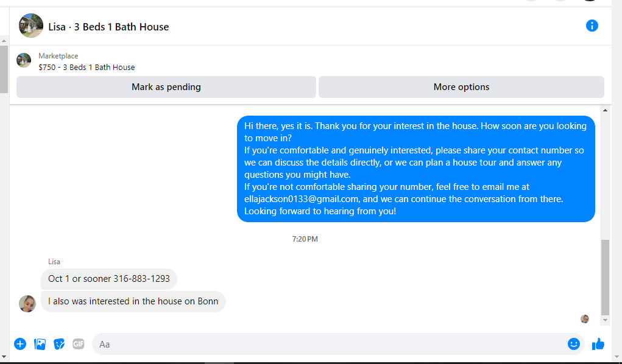Click chat scrollbar down arrow
Viewport: 622px width, 364px height.
point(605,320)
